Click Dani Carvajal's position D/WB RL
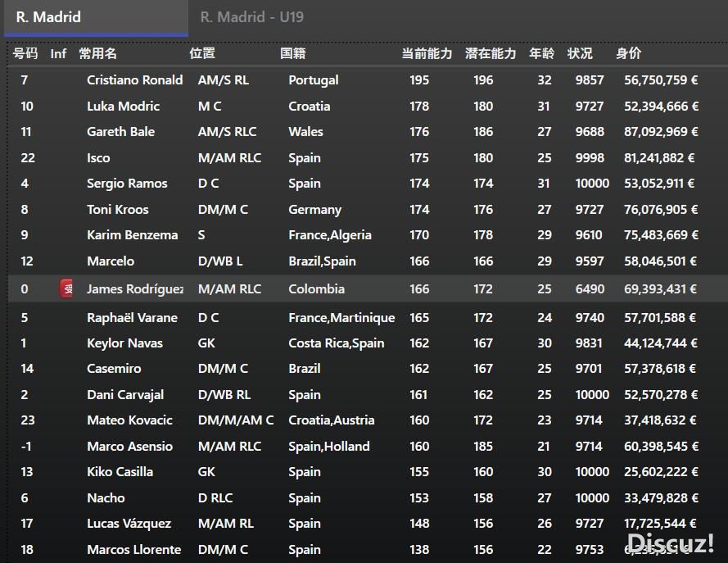This screenshot has height=563, width=728. (x=224, y=395)
